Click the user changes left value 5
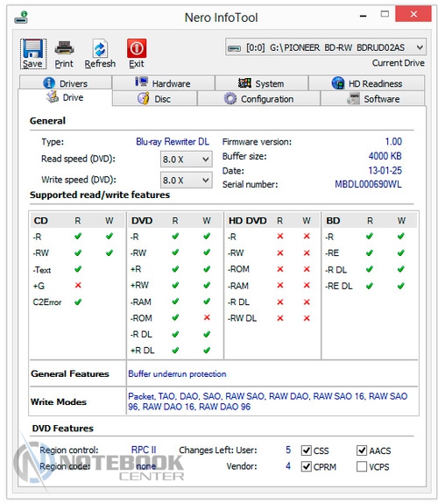The height and width of the screenshot is (504, 438). (x=288, y=450)
